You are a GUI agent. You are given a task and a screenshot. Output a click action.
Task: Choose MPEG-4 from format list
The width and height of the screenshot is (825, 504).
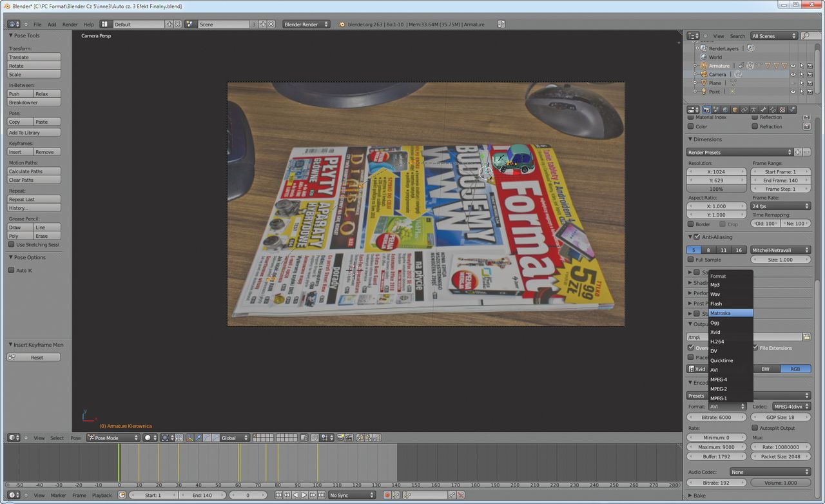coord(730,380)
